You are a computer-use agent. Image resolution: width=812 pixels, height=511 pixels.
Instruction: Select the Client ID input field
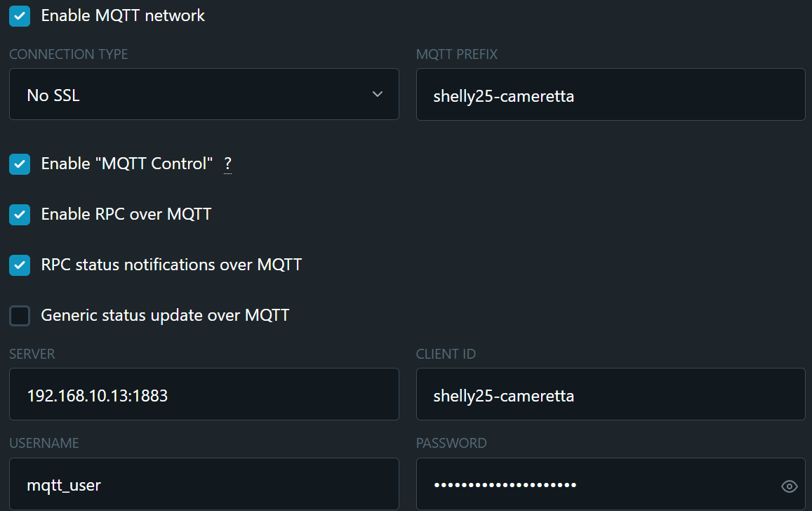pos(611,394)
